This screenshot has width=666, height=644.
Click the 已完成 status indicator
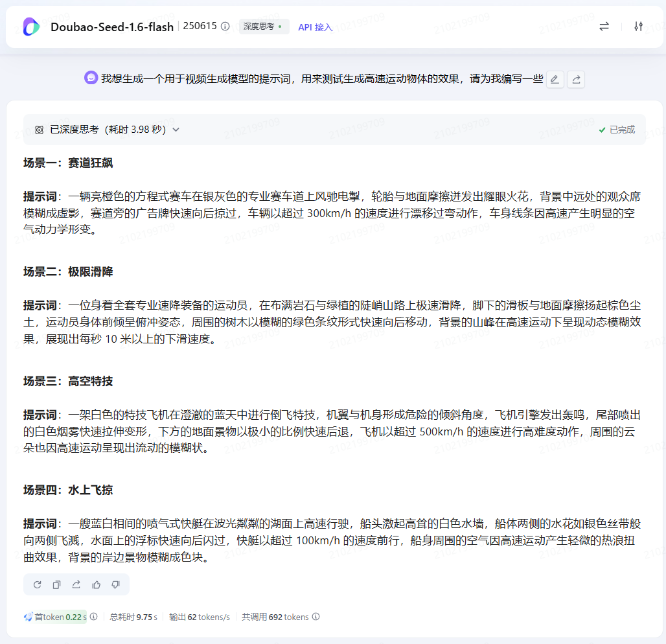(x=617, y=130)
